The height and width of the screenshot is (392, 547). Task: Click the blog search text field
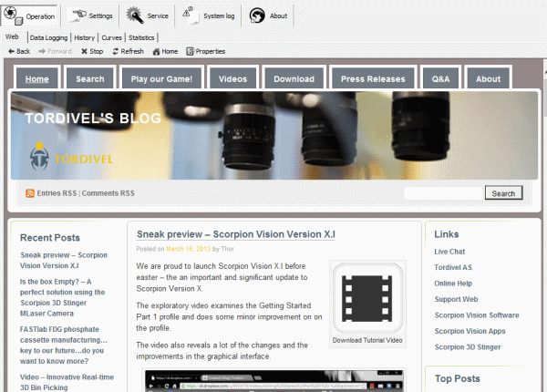(442, 193)
